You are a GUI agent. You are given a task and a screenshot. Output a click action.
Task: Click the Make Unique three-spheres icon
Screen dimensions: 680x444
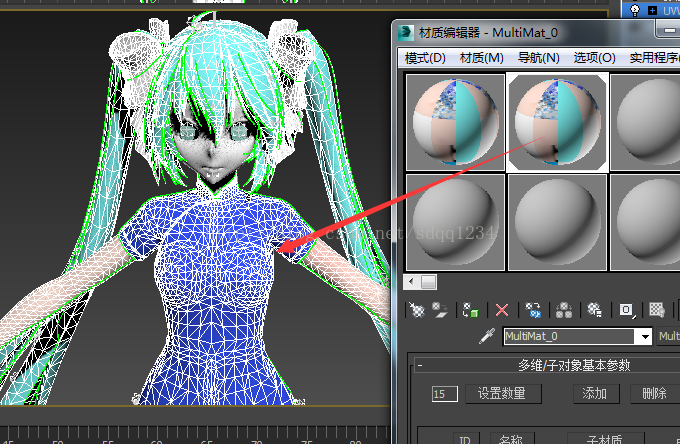tap(564, 310)
